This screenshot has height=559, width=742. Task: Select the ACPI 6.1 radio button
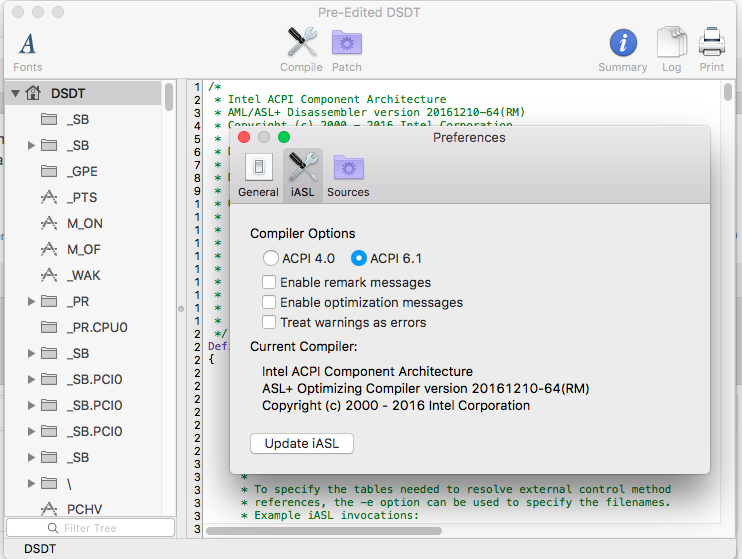pyautogui.click(x=359, y=258)
